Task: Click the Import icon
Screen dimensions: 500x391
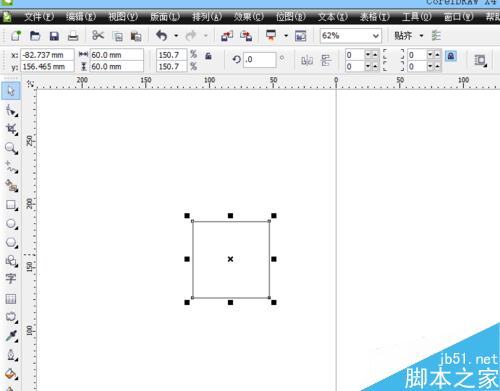Action: (227, 36)
